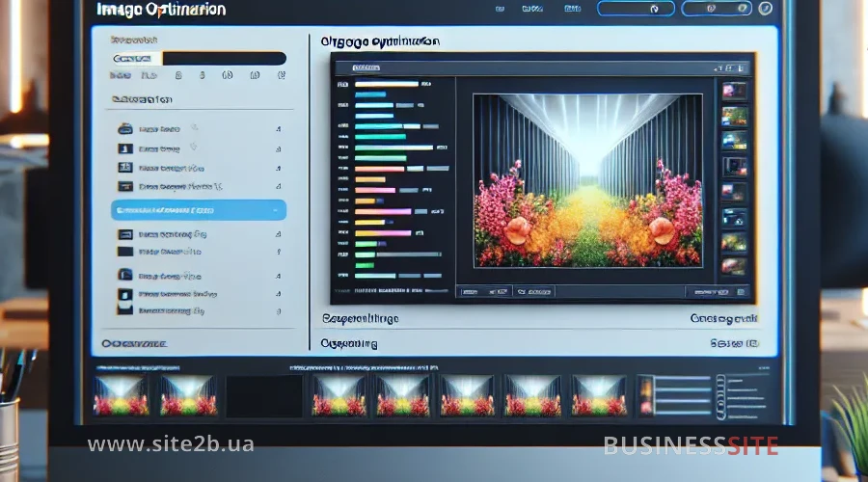The height and width of the screenshot is (482, 868).
Task: Select the empty black thumbnail in the filmstrip
Action: coord(264,396)
